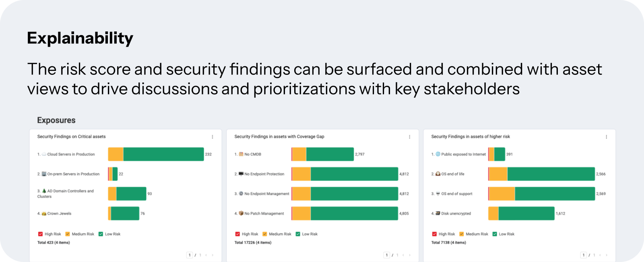Click the orange Medium Risk segment for OS end of support
Viewport: 644px width, 262px height.
(x=502, y=194)
